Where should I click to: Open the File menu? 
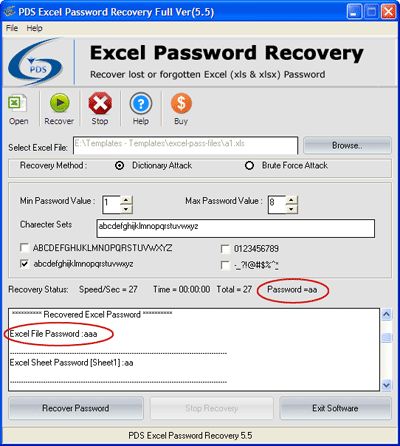point(12,28)
